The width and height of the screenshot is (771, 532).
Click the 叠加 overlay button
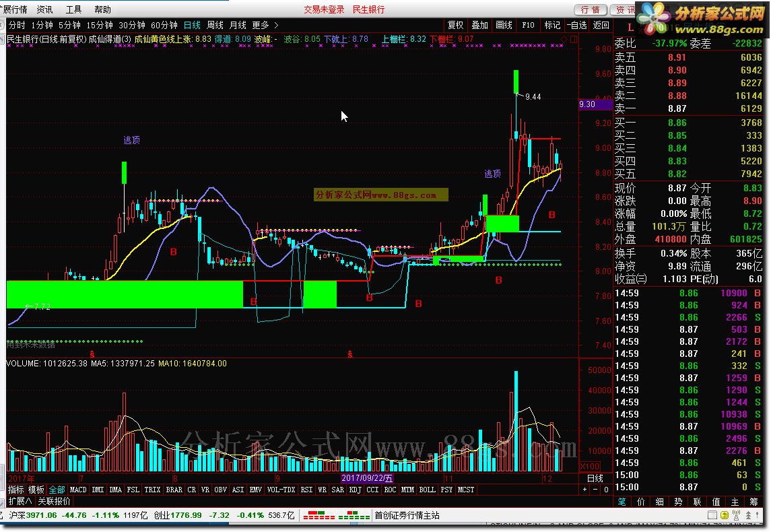(x=480, y=25)
